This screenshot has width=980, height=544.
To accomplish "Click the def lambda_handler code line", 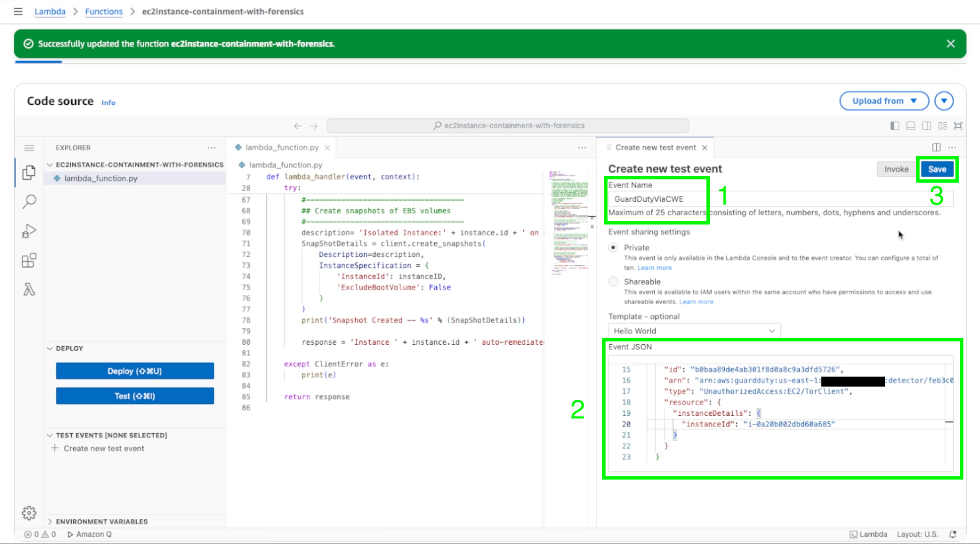I will 343,177.
